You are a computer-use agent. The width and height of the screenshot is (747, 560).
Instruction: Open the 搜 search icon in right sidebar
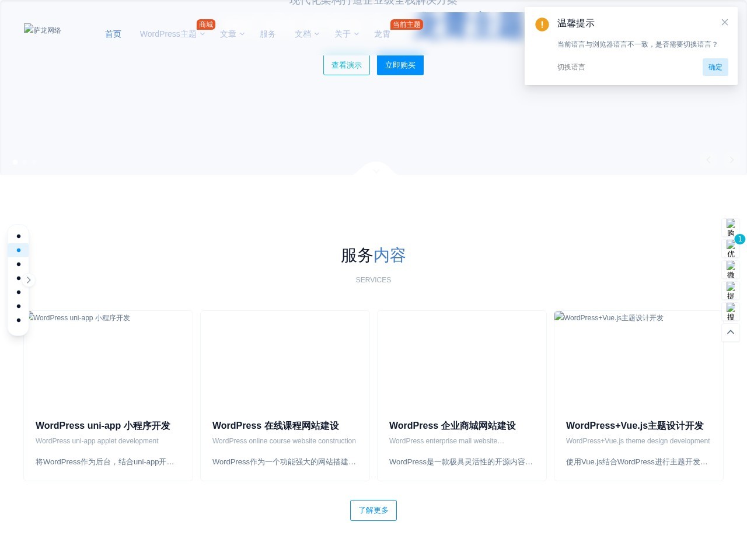click(x=731, y=311)
